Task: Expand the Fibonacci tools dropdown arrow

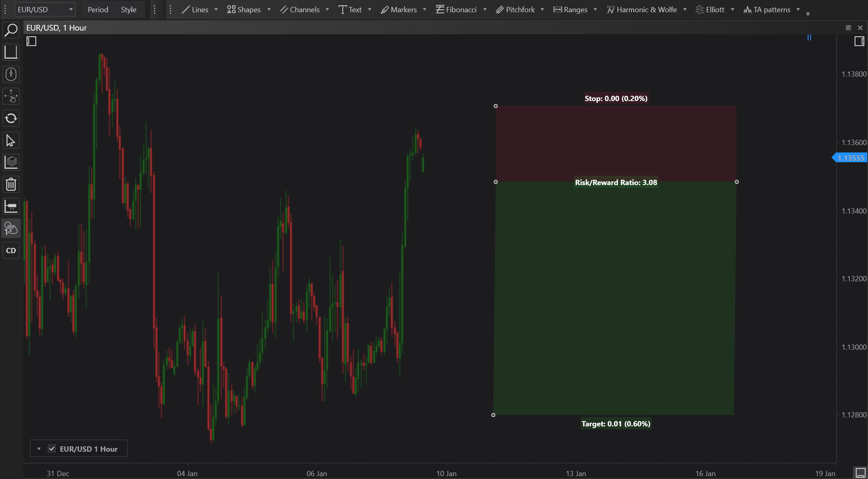Action: click(x=485, y=9)
